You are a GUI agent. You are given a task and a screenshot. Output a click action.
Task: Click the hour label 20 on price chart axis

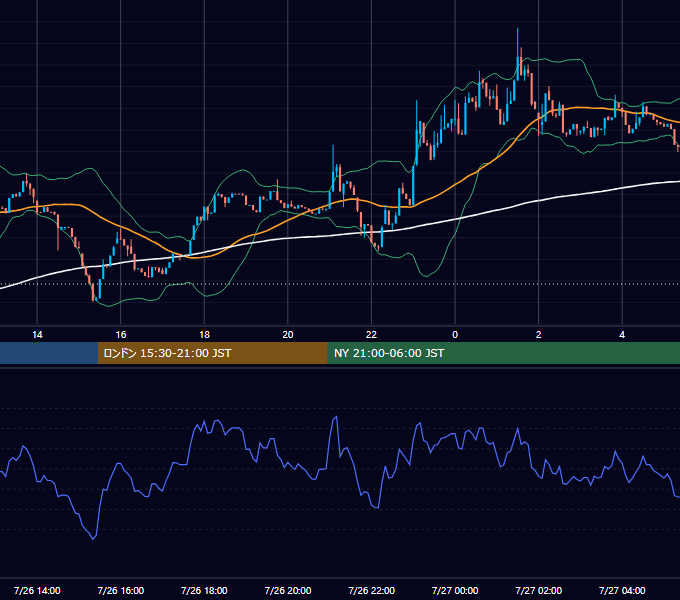tap(288, 335)
